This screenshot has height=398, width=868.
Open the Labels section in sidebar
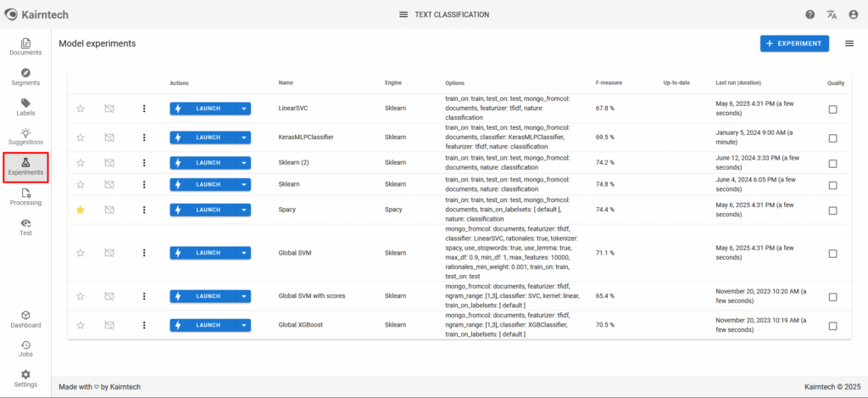click(x=25, y=107)
